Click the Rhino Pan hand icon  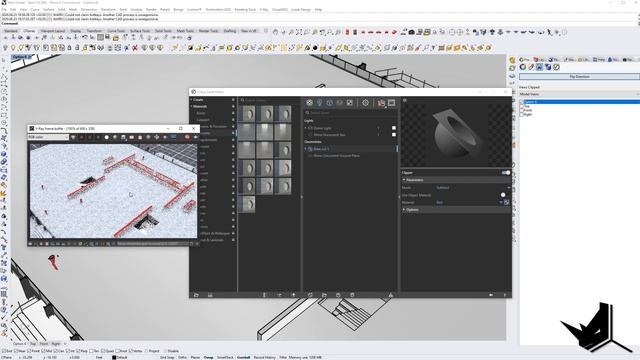coord(276,32)
